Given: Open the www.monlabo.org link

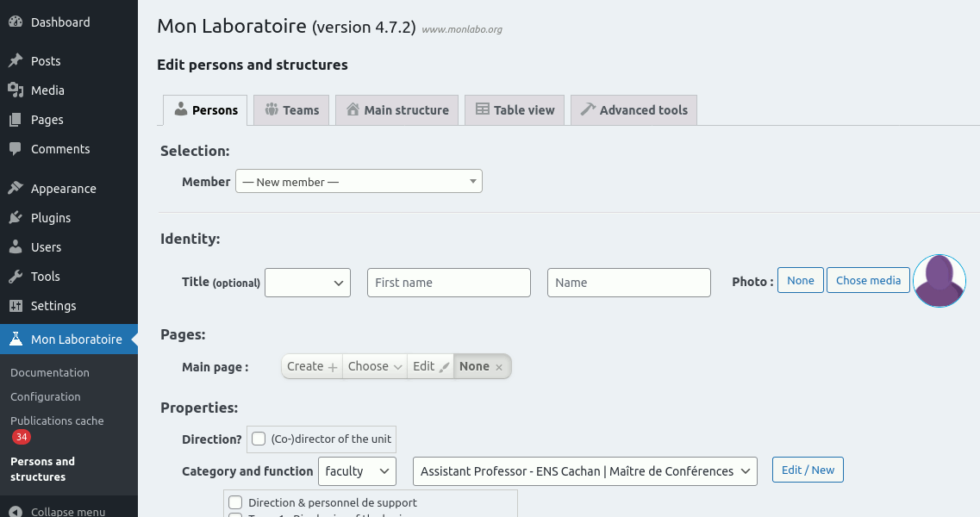Looking at the screenshot, I should coord(462,29).
